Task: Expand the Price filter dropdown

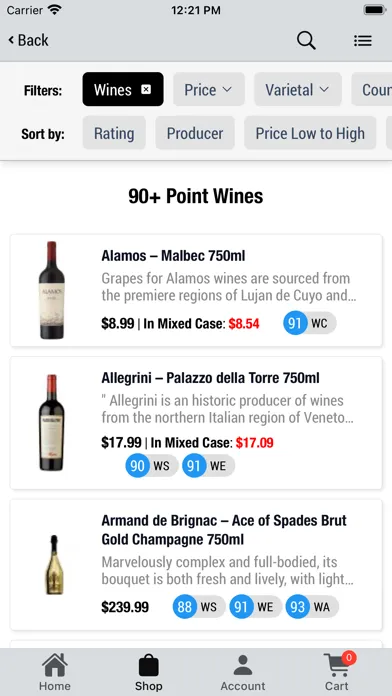Action: tap(209, 90)
